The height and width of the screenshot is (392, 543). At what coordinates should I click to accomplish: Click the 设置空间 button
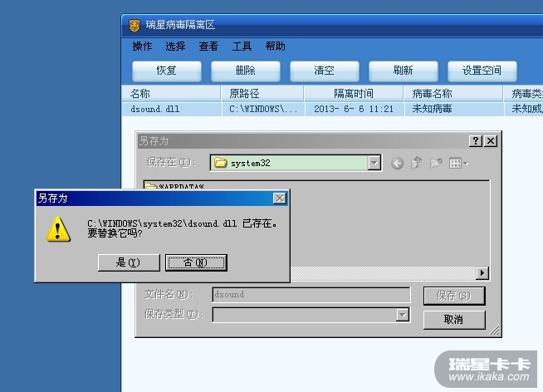pos(482,71)
